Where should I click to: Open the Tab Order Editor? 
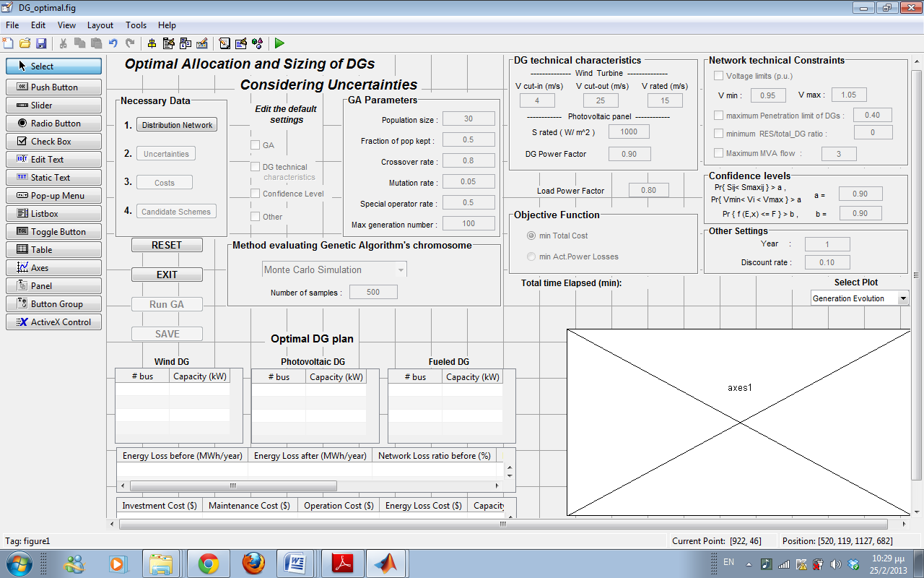tap(186, 43)
